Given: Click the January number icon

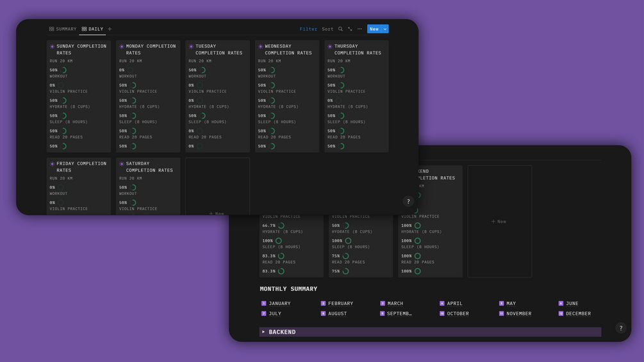Looking at the screenshot, I should 263,303.
